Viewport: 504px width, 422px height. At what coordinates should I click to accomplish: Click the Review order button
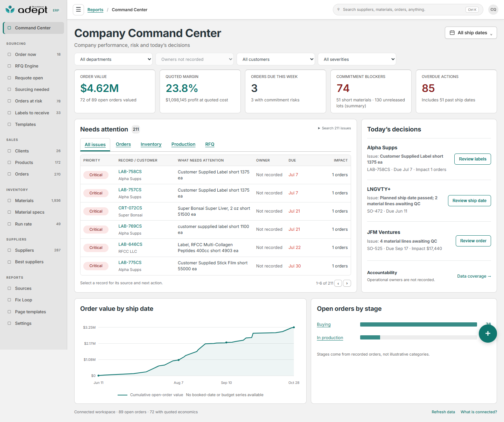coord(473,241)
